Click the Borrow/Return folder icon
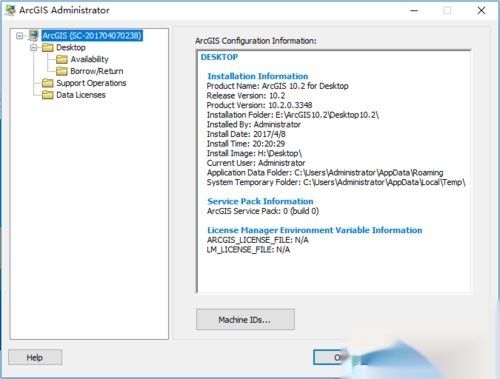The height and width of the screenshot is (379, 500). click(62, 71)
